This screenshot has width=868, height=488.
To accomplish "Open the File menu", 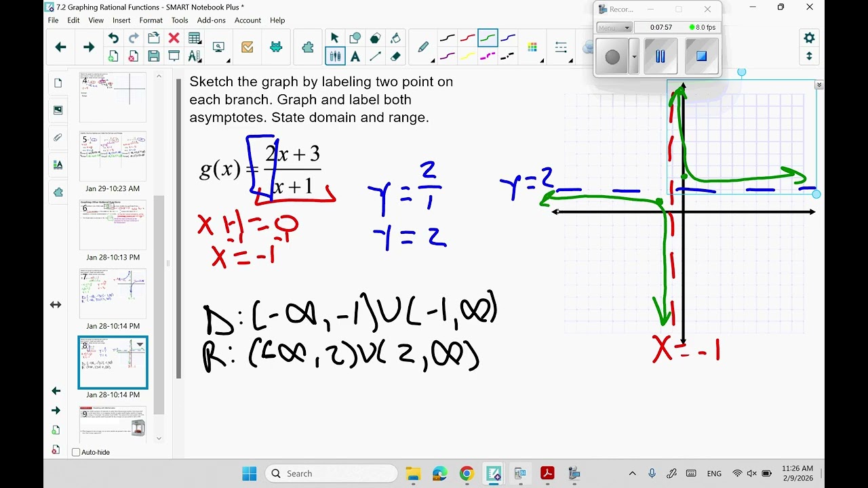I will click(53, 20).
